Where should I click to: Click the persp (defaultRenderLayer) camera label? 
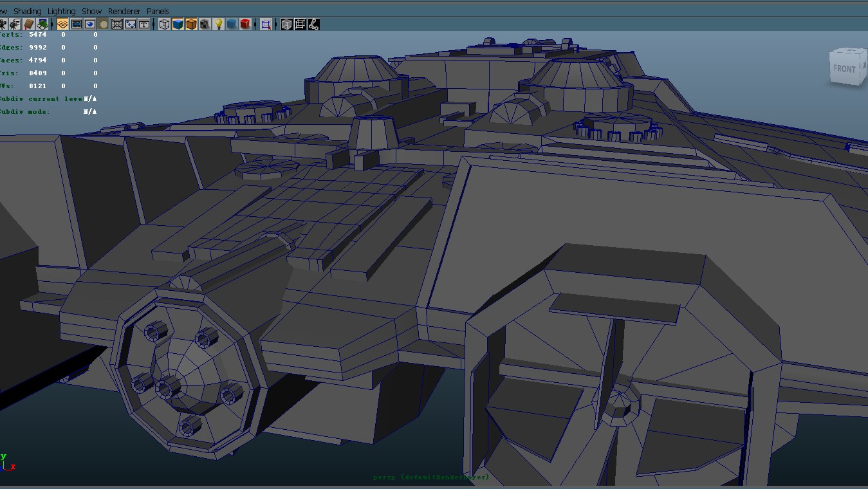(x=431, y=477)
